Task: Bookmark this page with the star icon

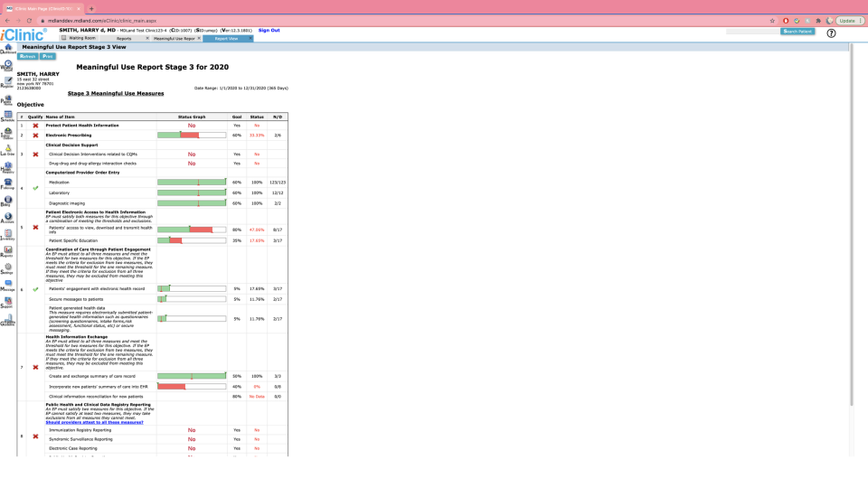Action: pyautogui.click(x=772, y=21)
